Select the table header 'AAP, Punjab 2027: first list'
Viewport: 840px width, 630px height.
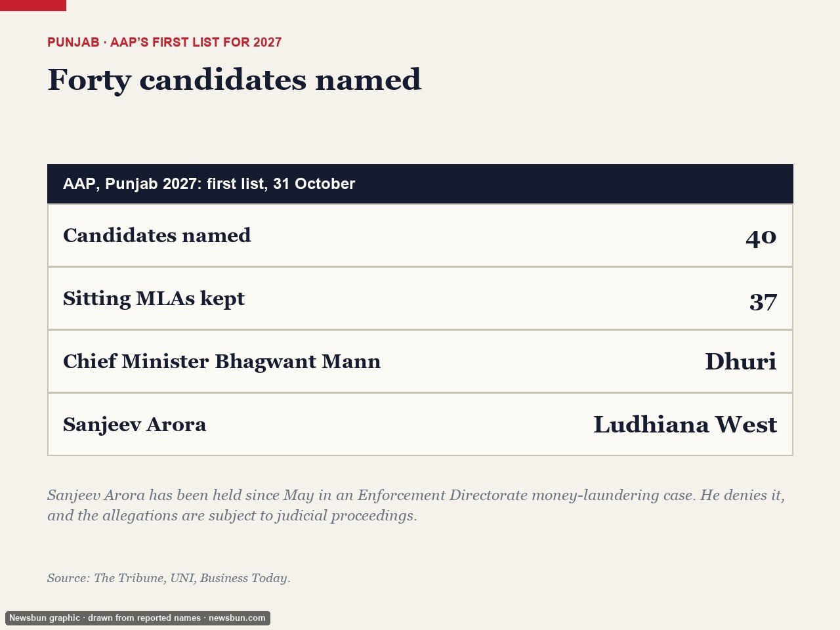tap(420, 184)
